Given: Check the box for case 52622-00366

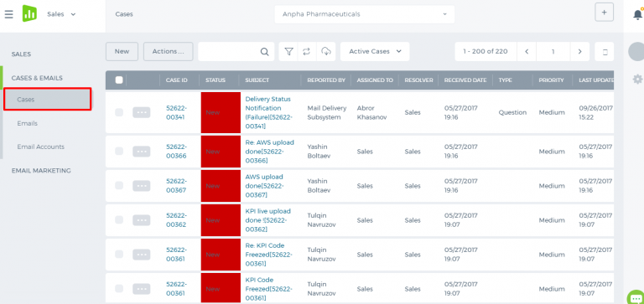Looking at the screenshot, I should [x=119, y=152].
